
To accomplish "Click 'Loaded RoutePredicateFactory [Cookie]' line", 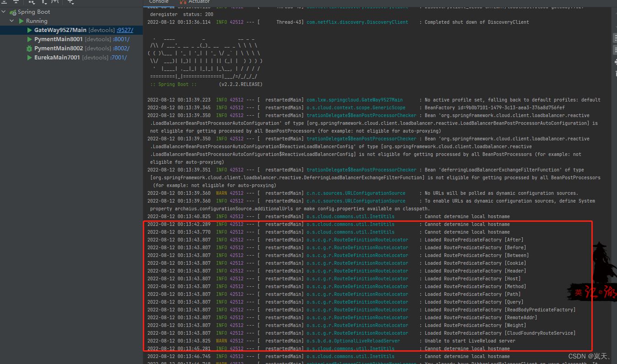I will [476, 263].
